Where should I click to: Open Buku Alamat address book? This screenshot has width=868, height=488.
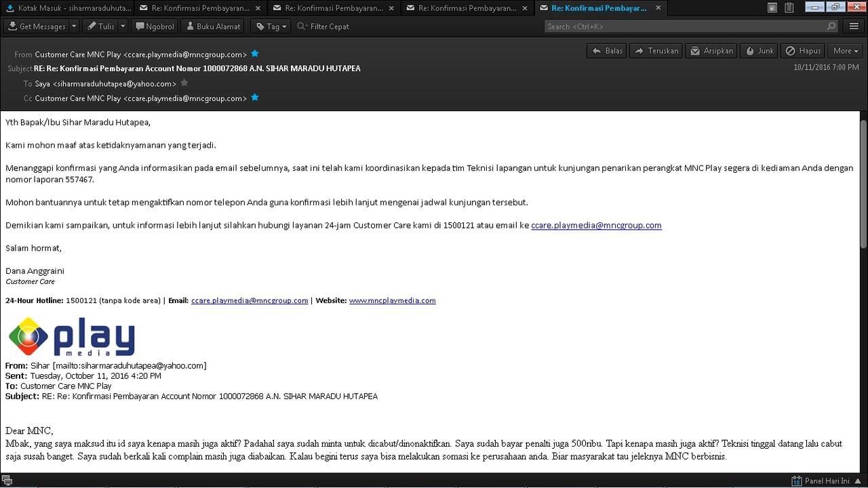point(213,26)
